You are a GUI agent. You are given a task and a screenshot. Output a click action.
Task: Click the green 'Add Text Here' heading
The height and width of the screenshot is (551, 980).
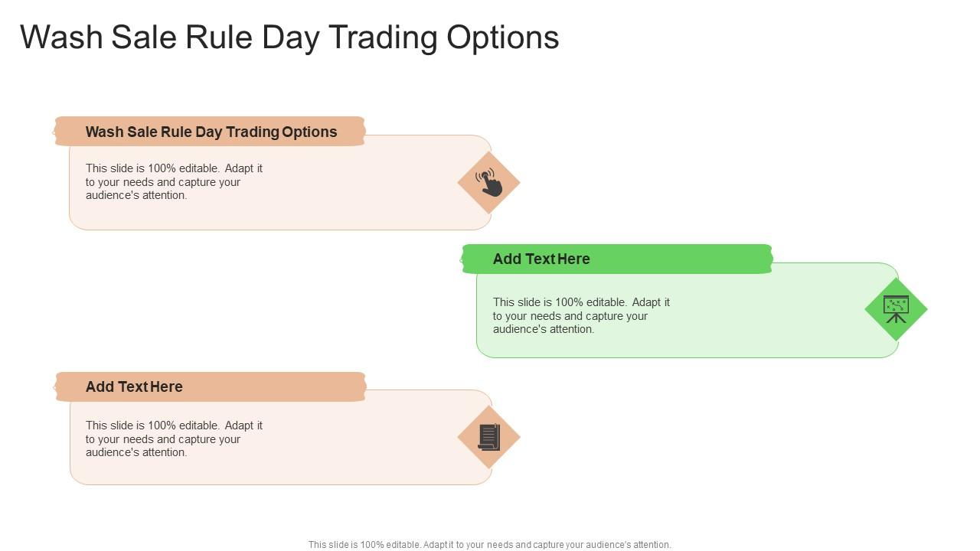click(541, 259)
